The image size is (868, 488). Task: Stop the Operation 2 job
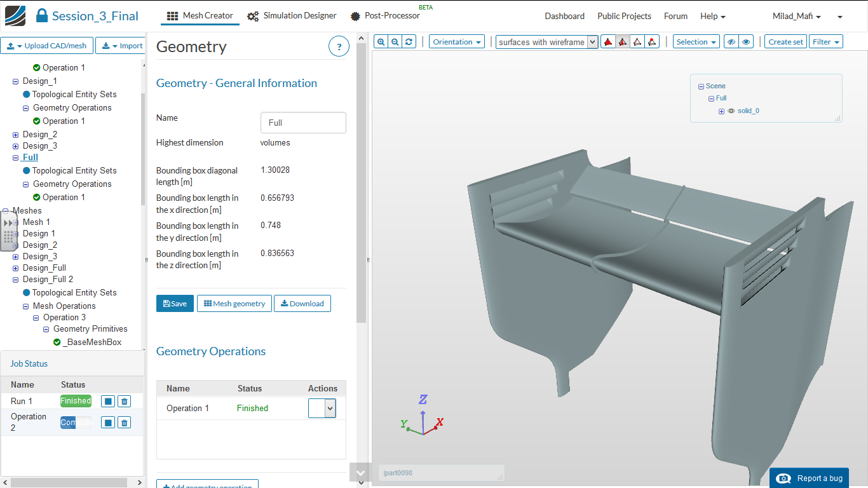click(108, 423)
